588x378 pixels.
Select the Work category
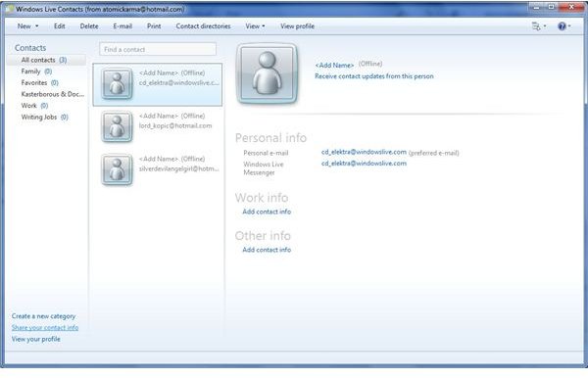[34, 106]
